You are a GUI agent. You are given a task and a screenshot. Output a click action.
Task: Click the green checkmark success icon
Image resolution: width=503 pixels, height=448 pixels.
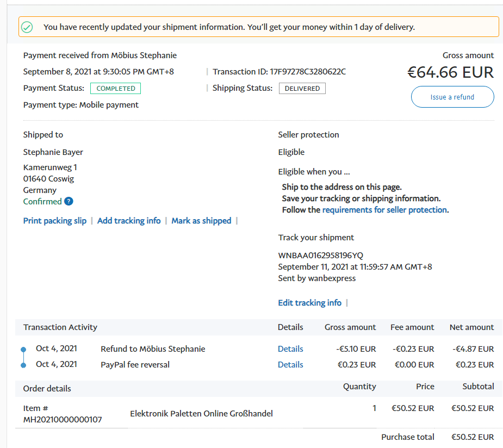click(27, 27)
